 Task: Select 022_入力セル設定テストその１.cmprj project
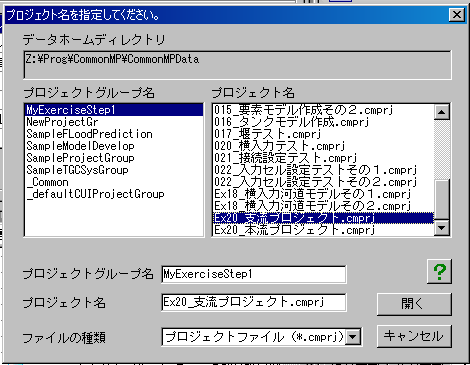[323, 170]
